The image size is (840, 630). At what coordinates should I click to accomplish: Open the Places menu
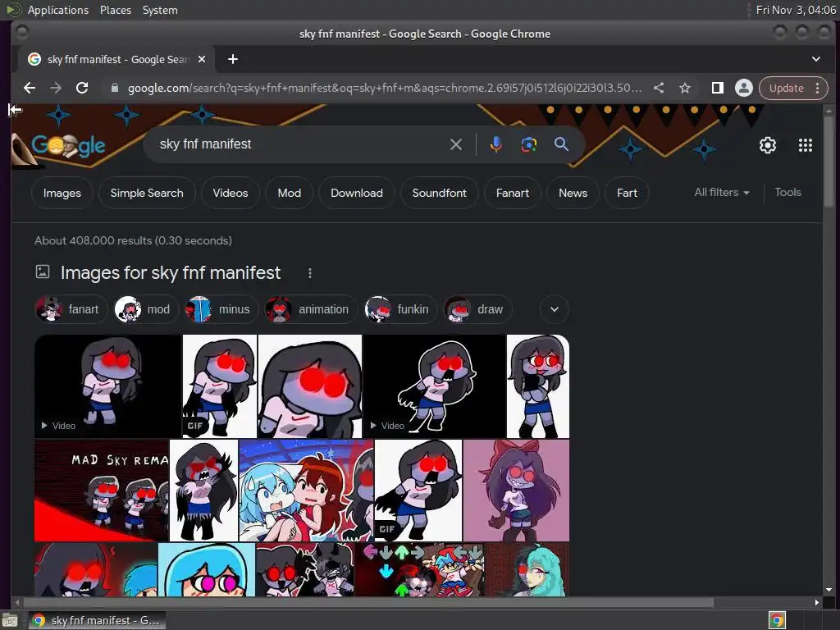(116, 10)
